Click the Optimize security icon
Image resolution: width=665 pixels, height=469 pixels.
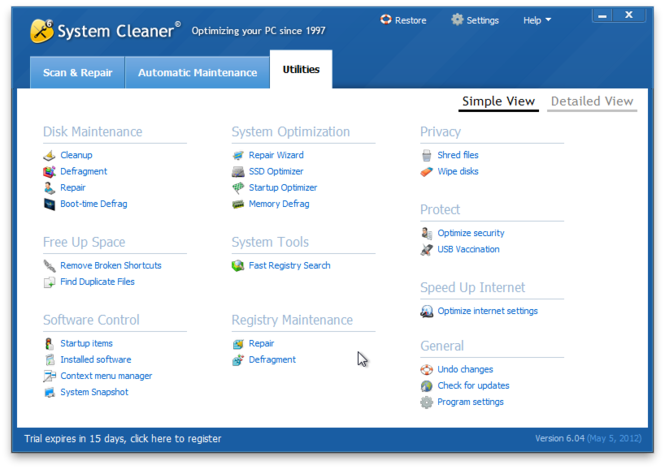pyautogui.click(x=427, y=233)
